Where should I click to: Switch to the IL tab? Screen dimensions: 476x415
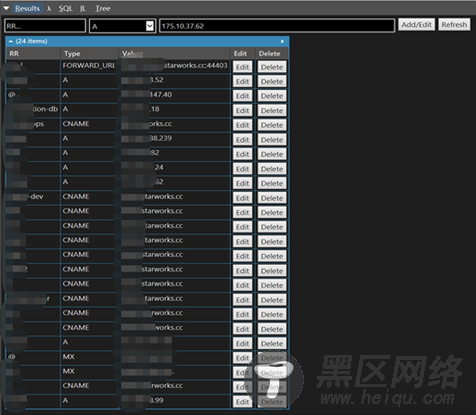[x=83, y=9]
